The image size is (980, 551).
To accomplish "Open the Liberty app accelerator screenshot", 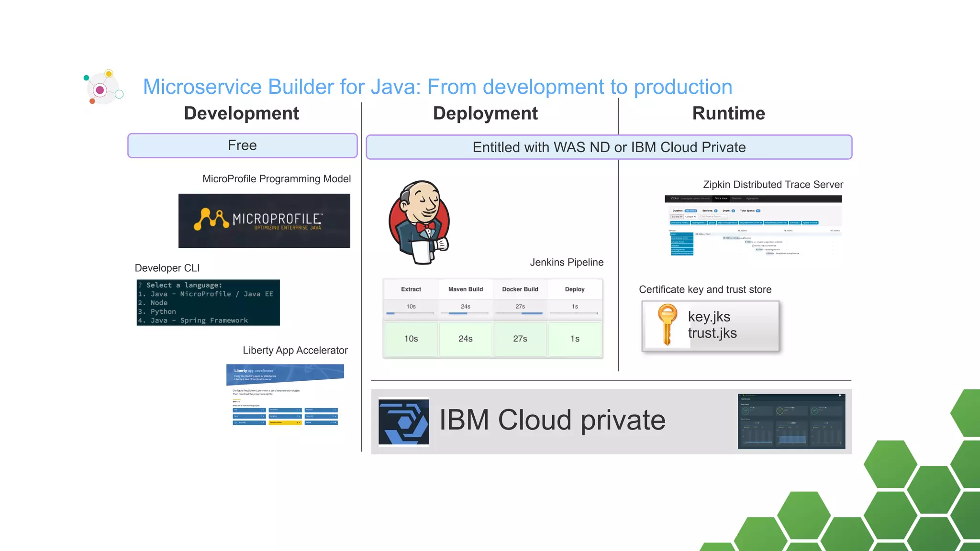I will coord(285,395).
